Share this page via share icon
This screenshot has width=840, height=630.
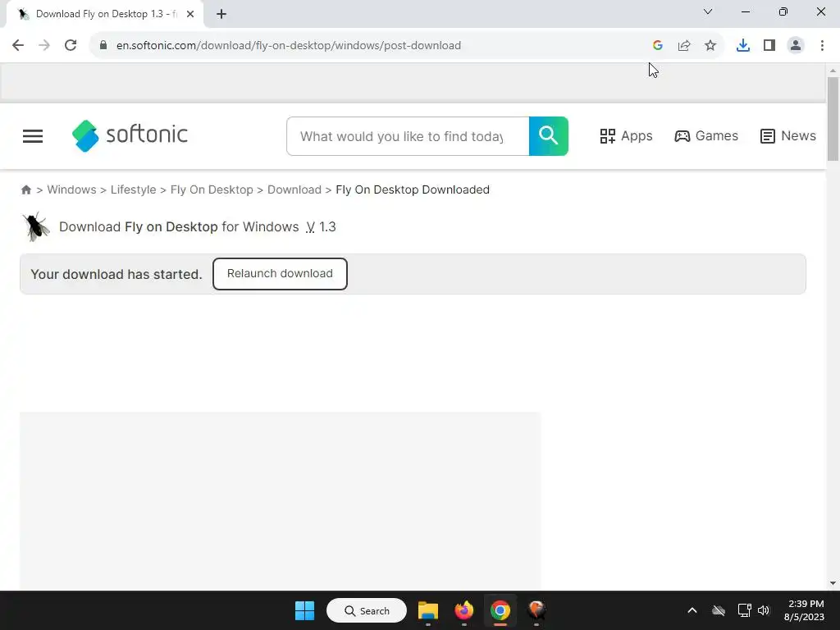(x=684, y=46)
